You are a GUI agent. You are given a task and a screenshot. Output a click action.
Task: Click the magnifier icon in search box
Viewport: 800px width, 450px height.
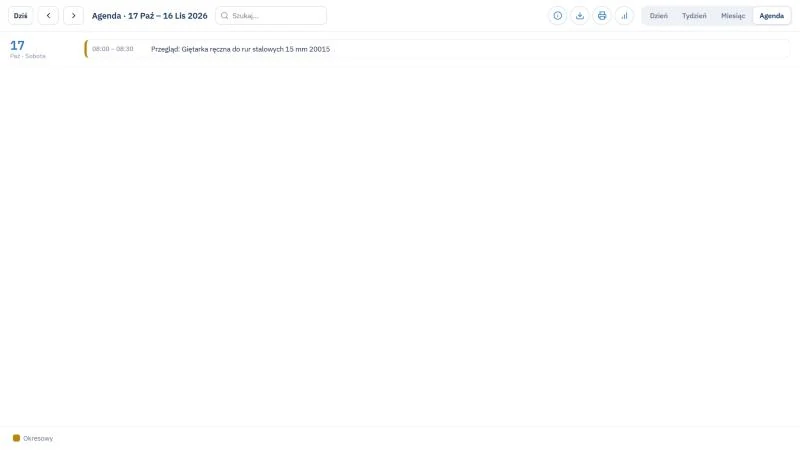click(x=224, y=16)
